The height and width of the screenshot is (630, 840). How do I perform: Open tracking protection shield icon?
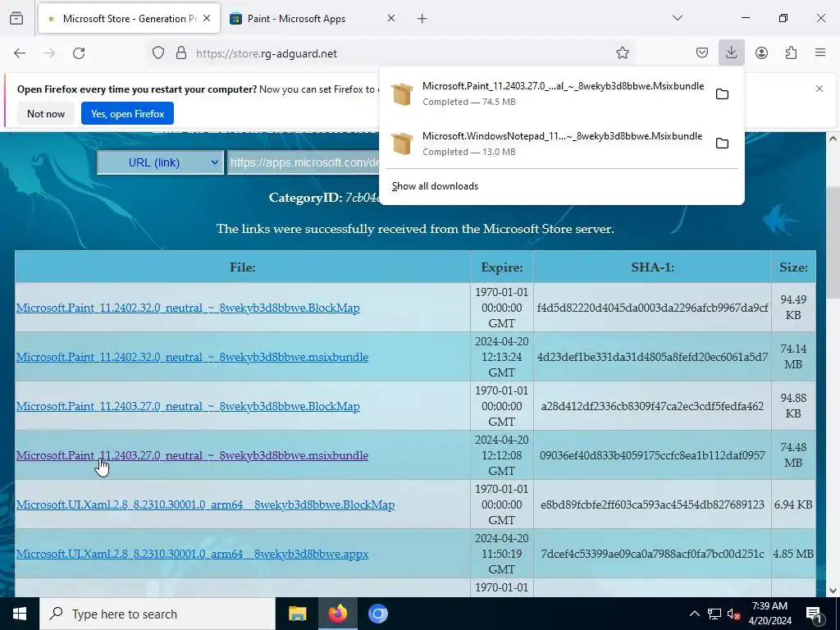[158, 53]
